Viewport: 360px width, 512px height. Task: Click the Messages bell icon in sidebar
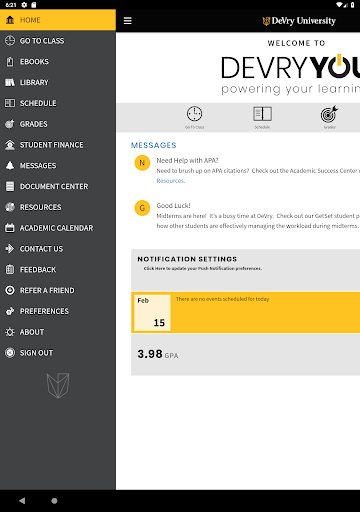coord(10,166)
